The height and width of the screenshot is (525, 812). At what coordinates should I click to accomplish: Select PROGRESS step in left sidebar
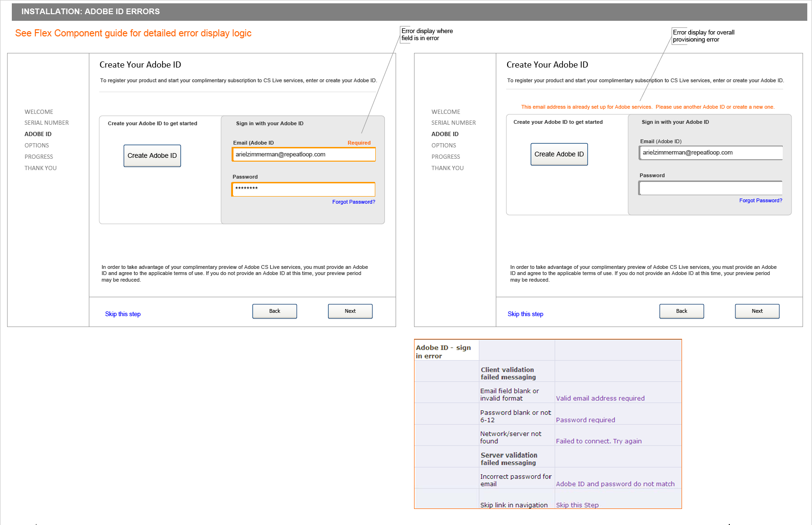pyautogui.click(x=39, y=157)
